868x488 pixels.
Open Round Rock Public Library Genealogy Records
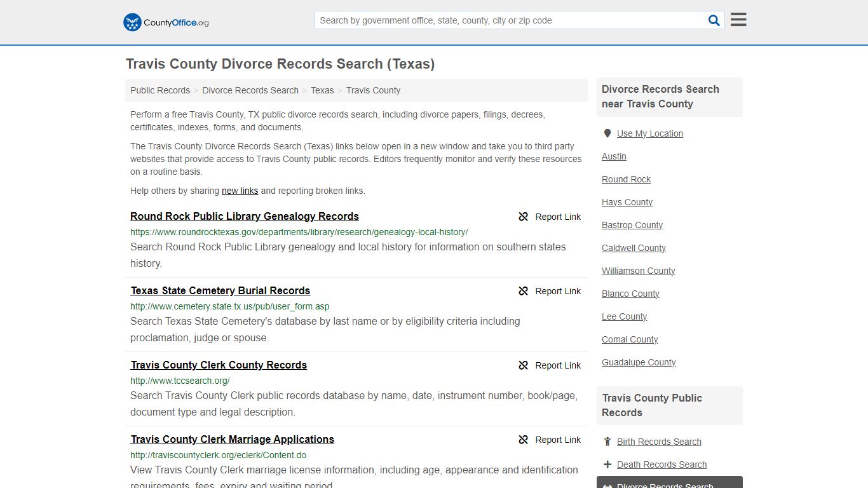click(245, 216)
